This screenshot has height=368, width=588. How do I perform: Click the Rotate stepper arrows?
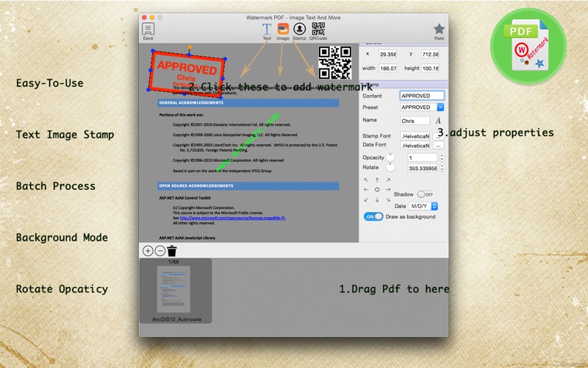(442, 168)
